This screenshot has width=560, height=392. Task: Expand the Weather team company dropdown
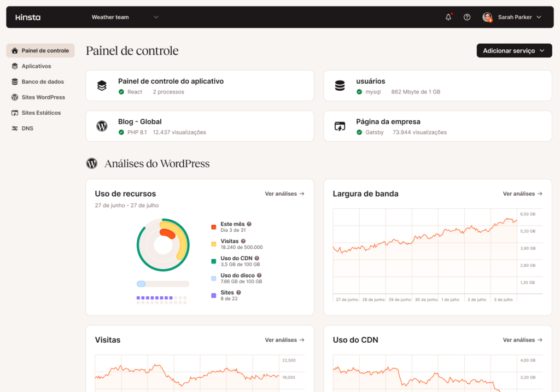[125, 17]
